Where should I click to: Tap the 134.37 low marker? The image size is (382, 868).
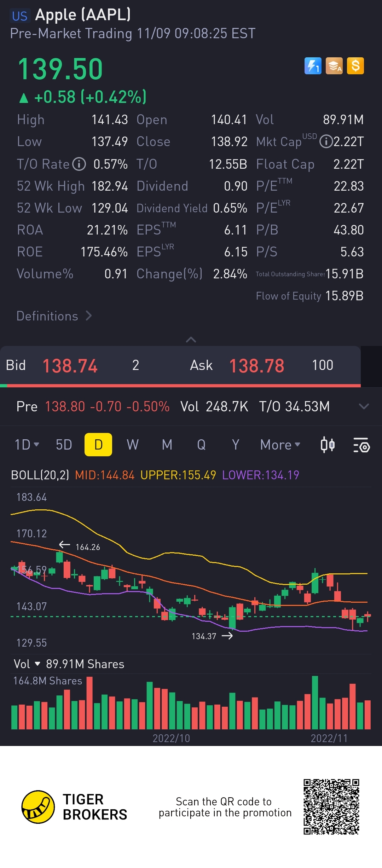[x=212, y=636]
